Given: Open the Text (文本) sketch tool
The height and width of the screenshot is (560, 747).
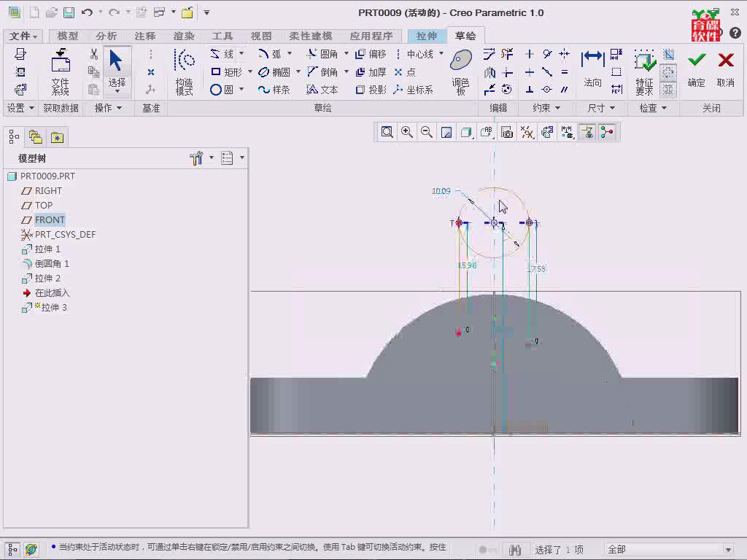Looking at the screenshot, I should 322,90.
